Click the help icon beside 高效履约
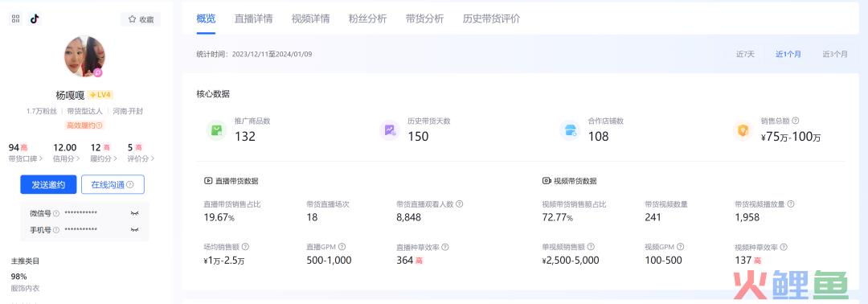The width and height of the screenshot is (868, 304). 99,125
